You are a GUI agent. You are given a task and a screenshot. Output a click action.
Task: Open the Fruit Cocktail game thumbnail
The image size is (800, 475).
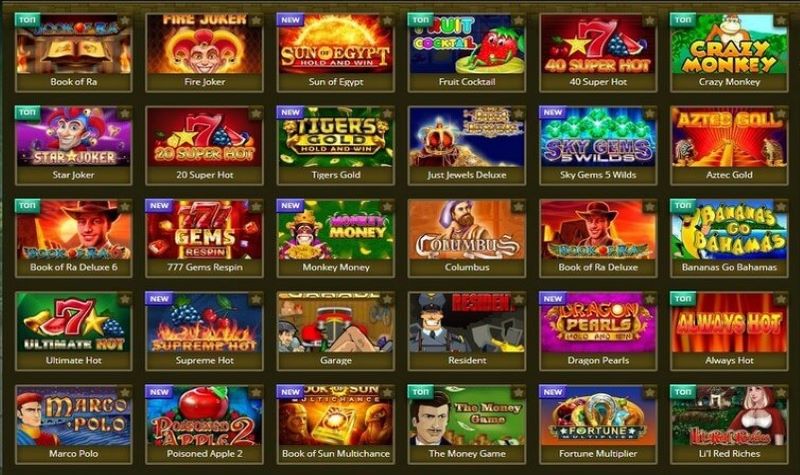467,44
